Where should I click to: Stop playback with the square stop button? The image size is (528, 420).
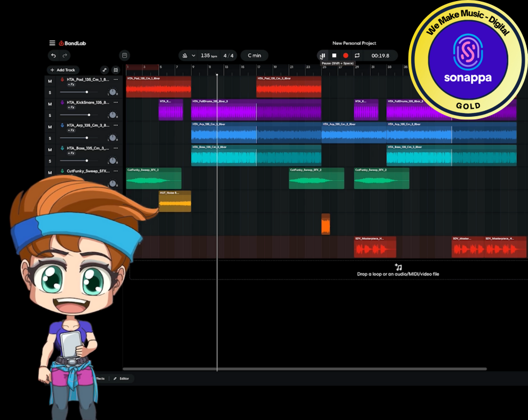(x=334, y=55)
